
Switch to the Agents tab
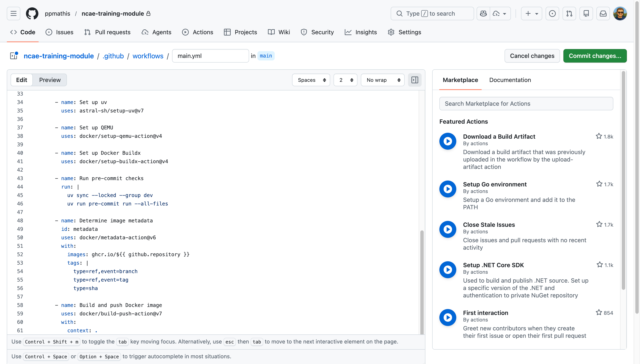pos(156,32)
